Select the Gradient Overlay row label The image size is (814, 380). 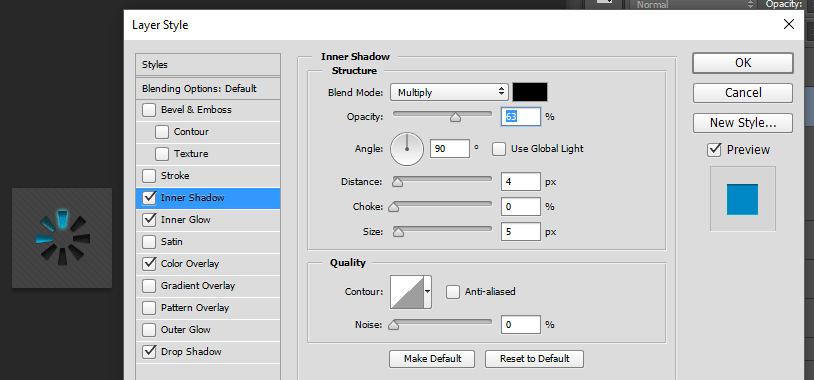tap(198, 286)
